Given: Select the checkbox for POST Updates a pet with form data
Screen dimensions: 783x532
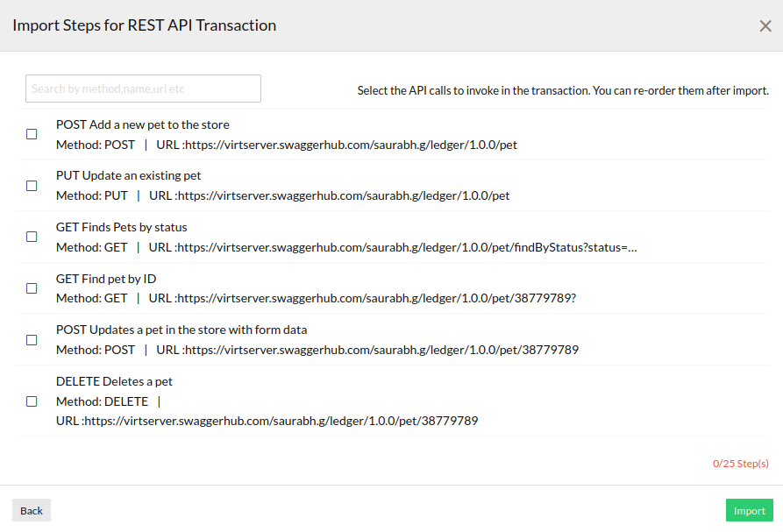Looking at the screenshot, I should click(32, 339).
